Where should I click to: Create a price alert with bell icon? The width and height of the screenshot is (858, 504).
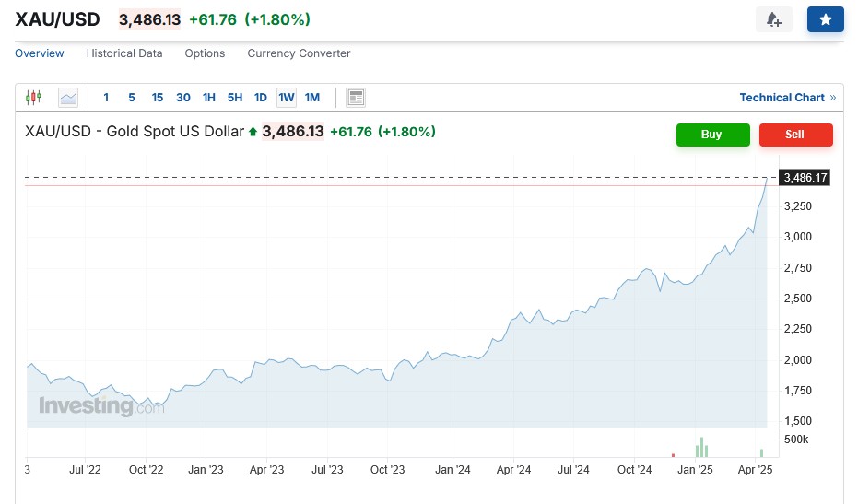point(773,19)
